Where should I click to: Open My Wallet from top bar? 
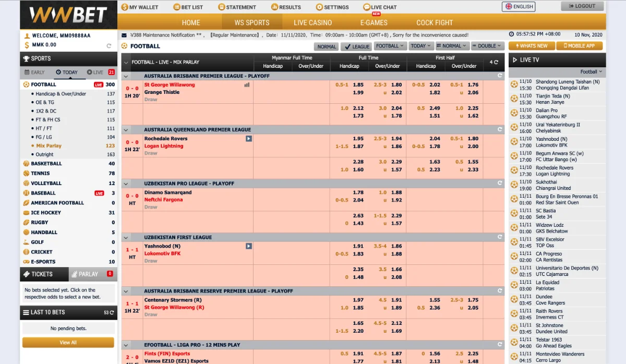coord(140,7)
